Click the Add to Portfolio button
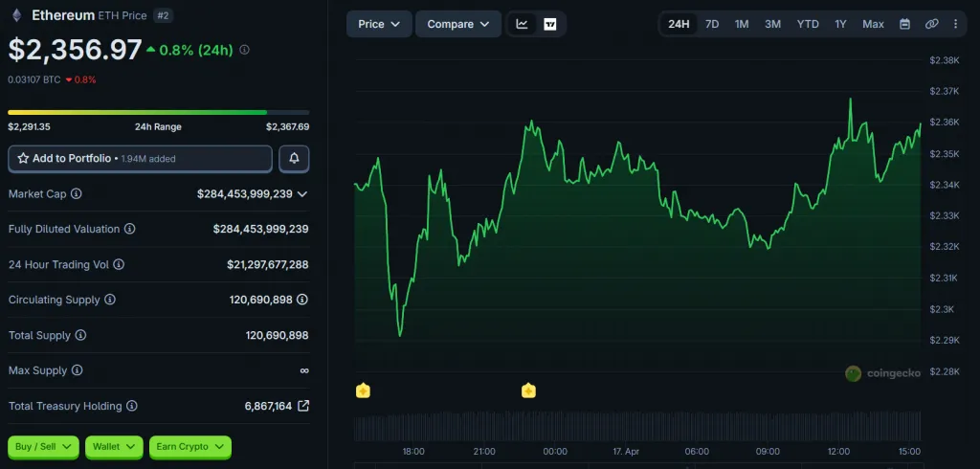Viewport: 980px width, 469px height. (140, 159)
